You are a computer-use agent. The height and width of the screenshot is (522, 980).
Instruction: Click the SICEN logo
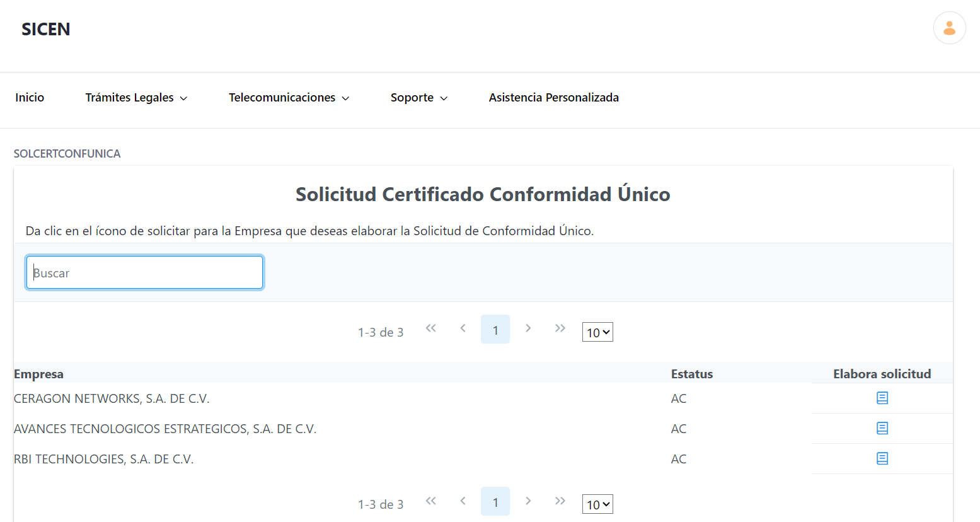(45, 29)
